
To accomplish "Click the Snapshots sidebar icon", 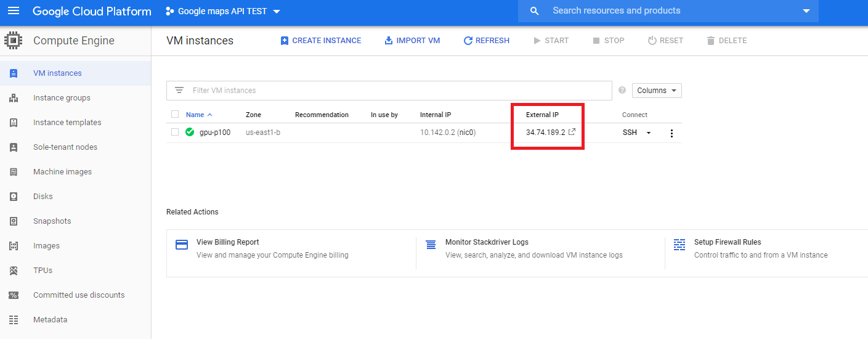I will click(14, 221).
